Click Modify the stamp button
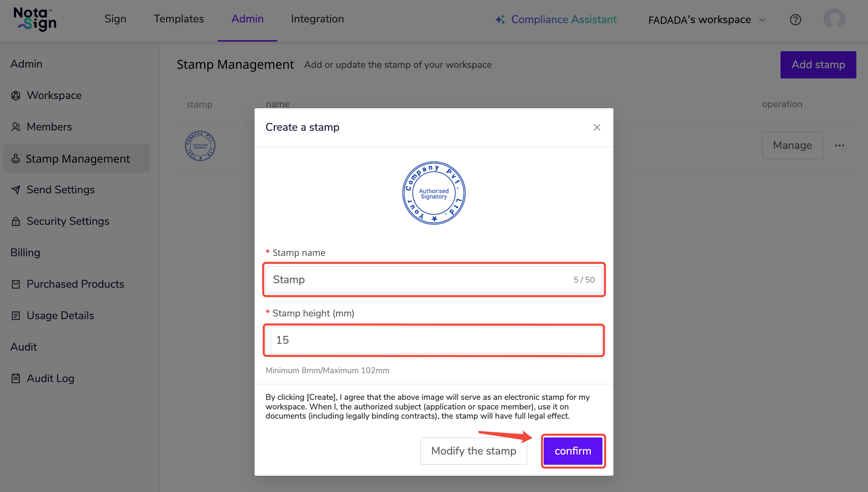The height and width of the screenshot is (492, 868). 473,451
